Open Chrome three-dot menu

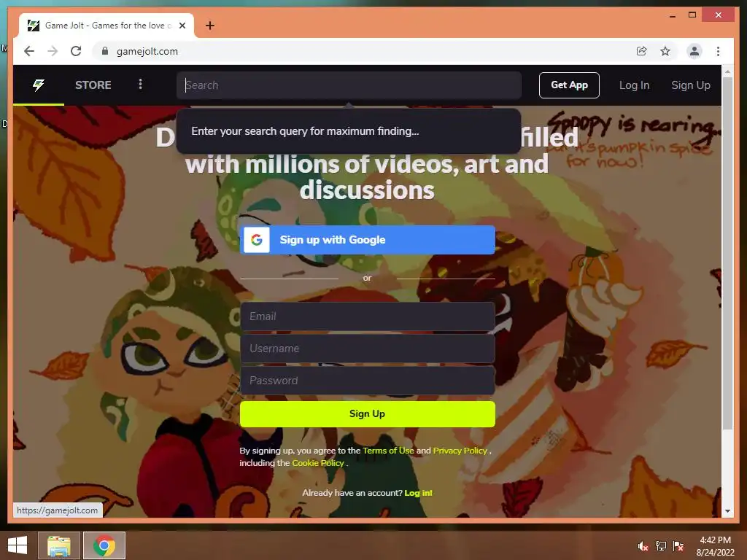718,52
